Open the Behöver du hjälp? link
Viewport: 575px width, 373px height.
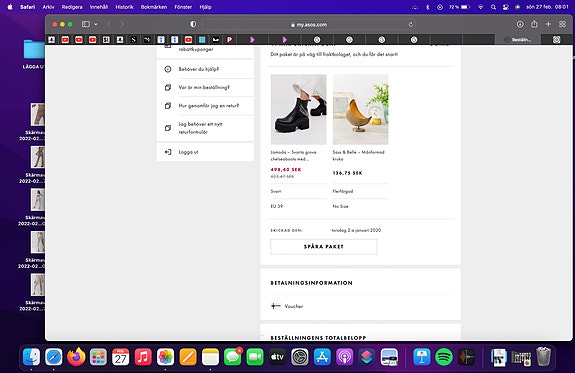pyautogui.click(x=198, y=69)
